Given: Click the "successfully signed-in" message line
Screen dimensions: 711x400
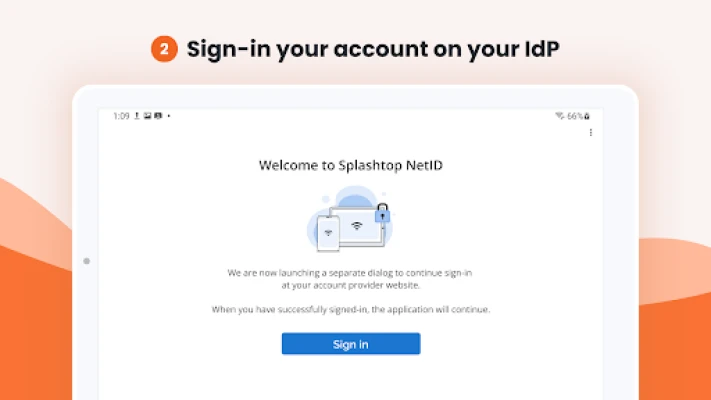Looking at the screenshot, I should pyautogui.click(x=350, y=309).
